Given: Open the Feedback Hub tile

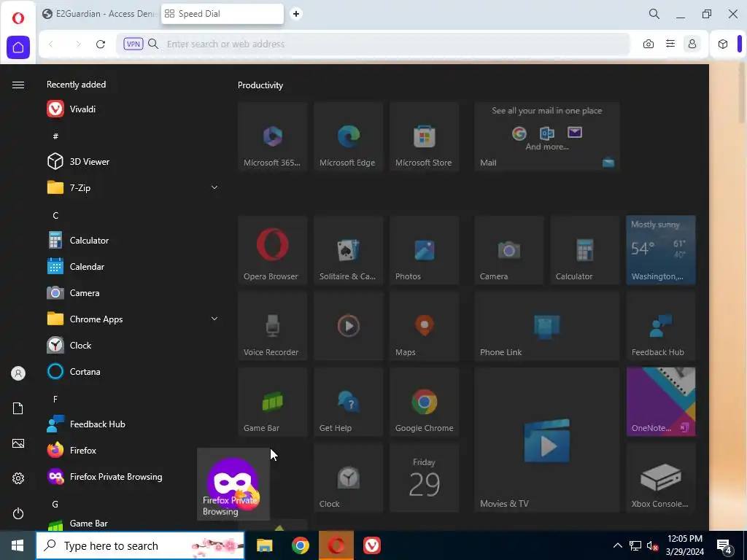Looking at the screenshot, I should point(661,326).
